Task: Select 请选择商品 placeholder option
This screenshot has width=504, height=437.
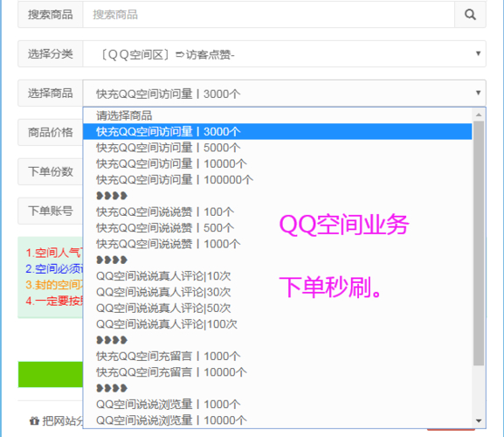Action: pyautogui.click(x=277, y=115)
